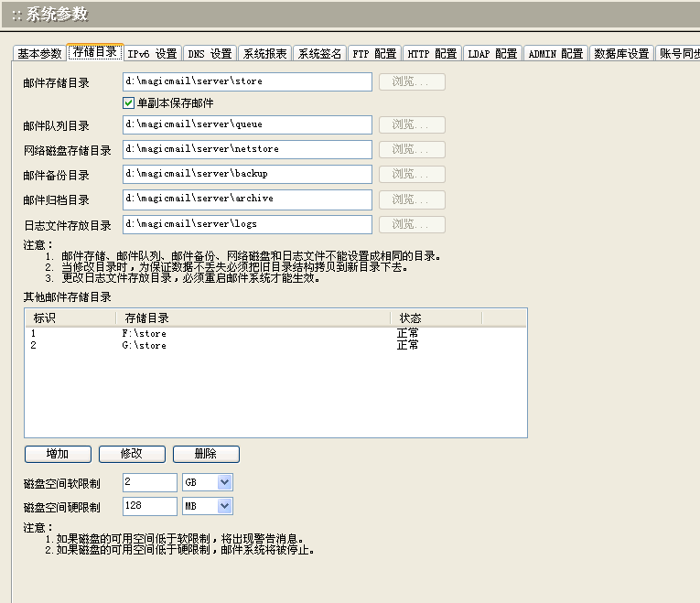Open the 系统签名 tab
The height and width of the screenshot is (603, 700).
320,54
